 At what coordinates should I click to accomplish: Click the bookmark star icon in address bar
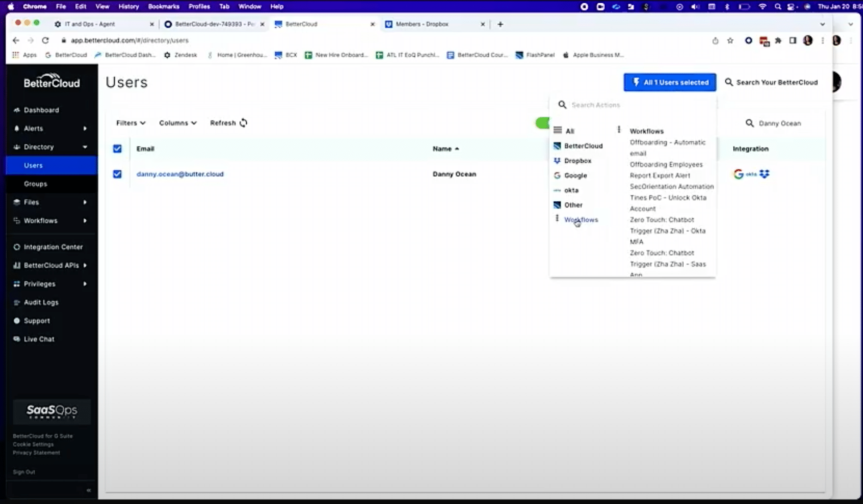point(730,41)
